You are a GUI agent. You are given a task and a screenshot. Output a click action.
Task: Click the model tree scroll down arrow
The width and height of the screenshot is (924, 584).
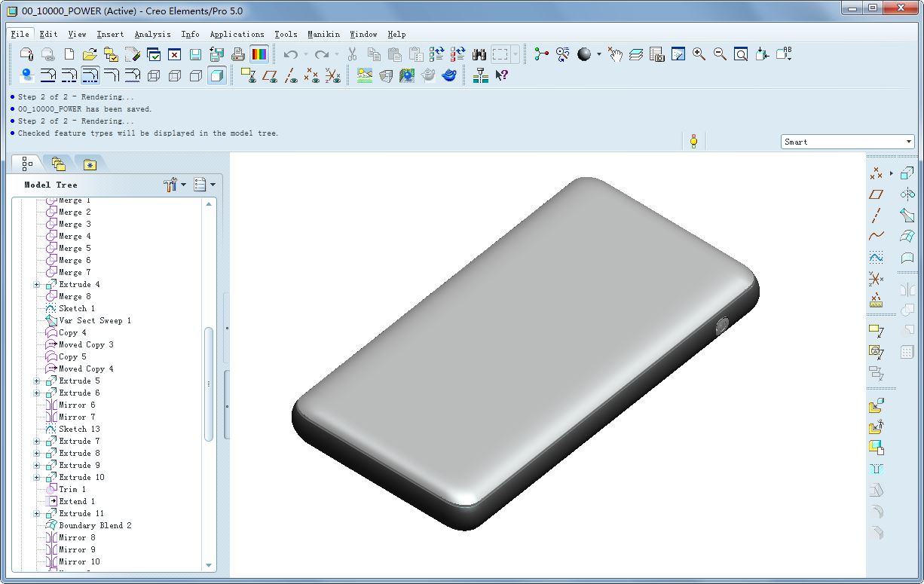(210, 564)
